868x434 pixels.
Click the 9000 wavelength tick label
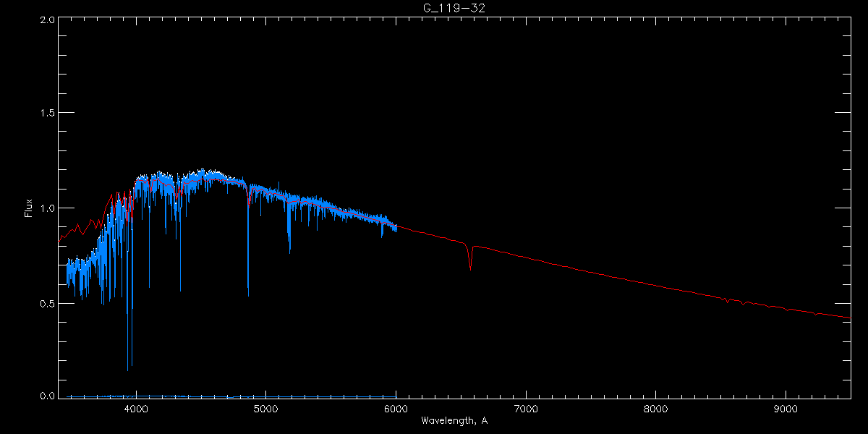786,408
